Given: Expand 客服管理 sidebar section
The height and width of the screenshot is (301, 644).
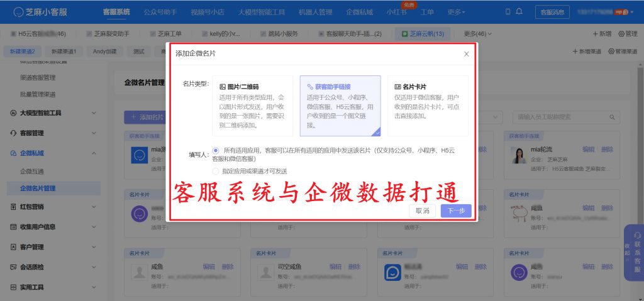Looking at the screenshot, I should pos(94,133).
